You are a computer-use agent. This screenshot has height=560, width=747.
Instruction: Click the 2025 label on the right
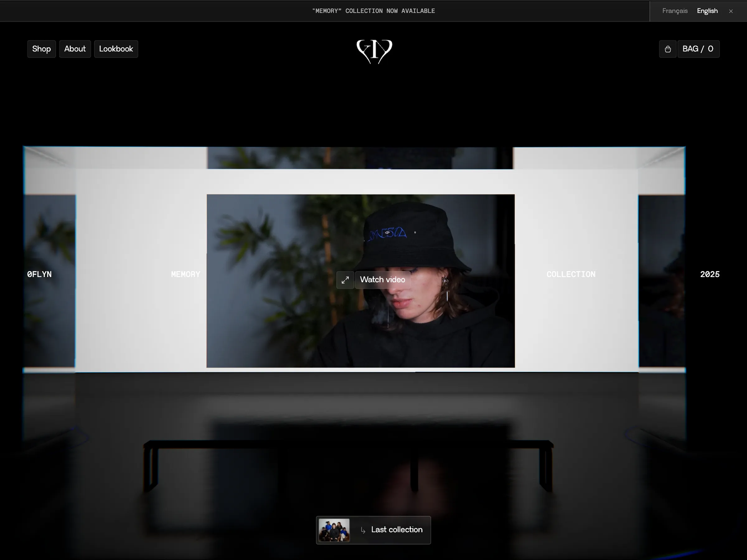(710, 274)
